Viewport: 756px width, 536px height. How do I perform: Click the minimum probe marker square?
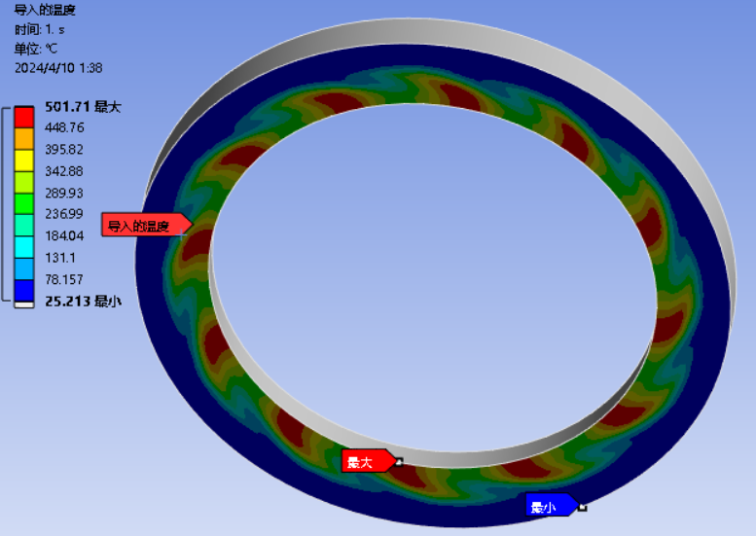tap(583, 507)
